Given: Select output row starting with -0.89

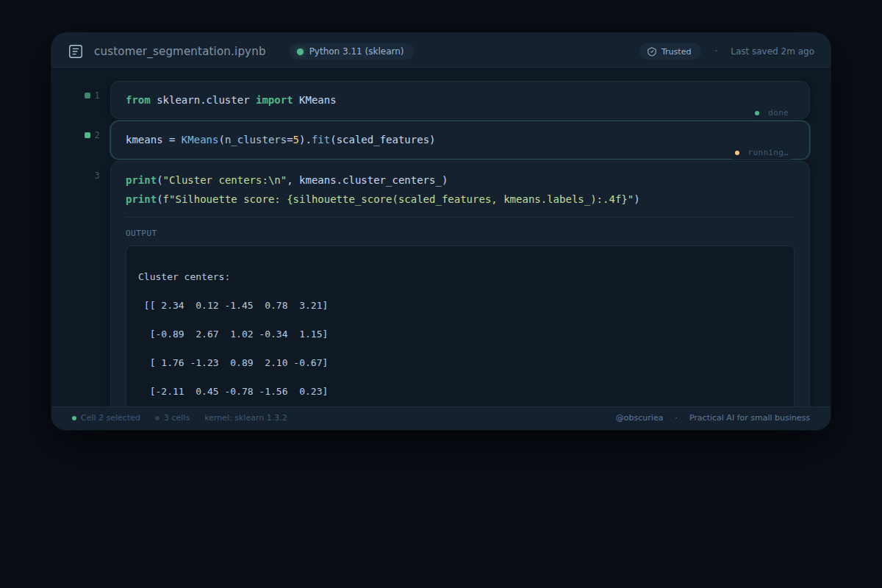Looking at the screenshot, I should pos(239,334).
